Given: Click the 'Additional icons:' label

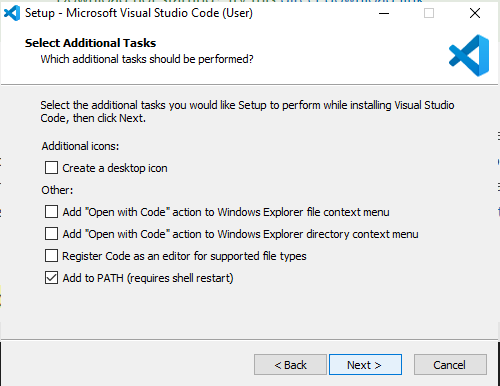Looking at the screenshot, I should (80, 146).
